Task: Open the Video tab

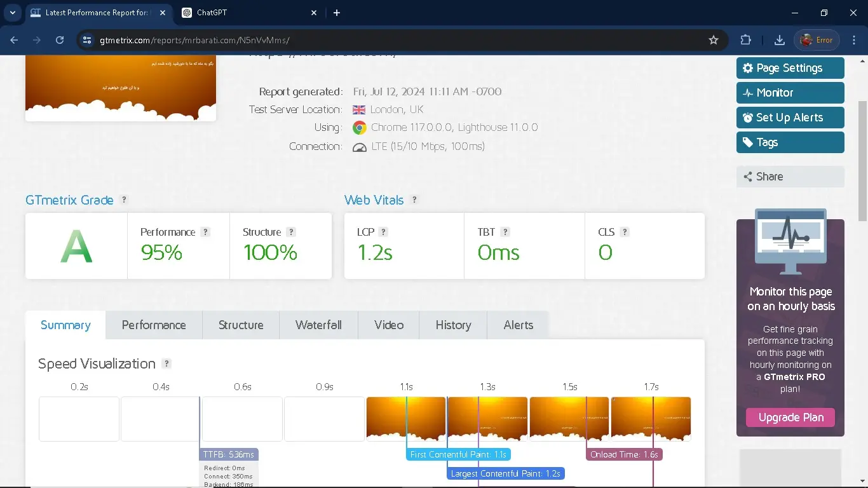Action: (x=389, y=325)
